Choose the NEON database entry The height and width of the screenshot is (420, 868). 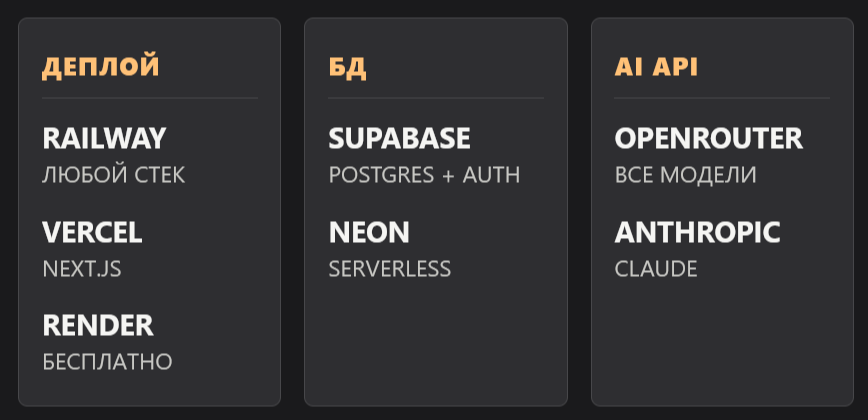point(369,233)
